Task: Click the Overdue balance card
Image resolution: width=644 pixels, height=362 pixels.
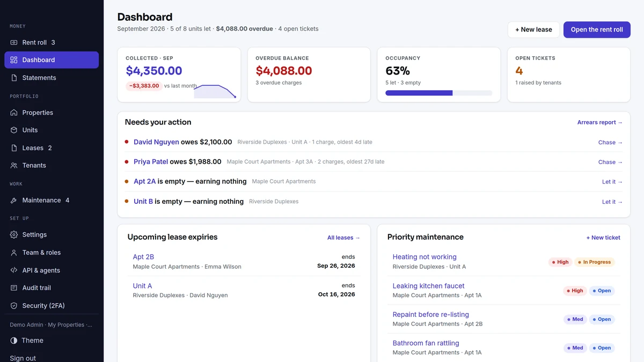Action: coord(309,75)
